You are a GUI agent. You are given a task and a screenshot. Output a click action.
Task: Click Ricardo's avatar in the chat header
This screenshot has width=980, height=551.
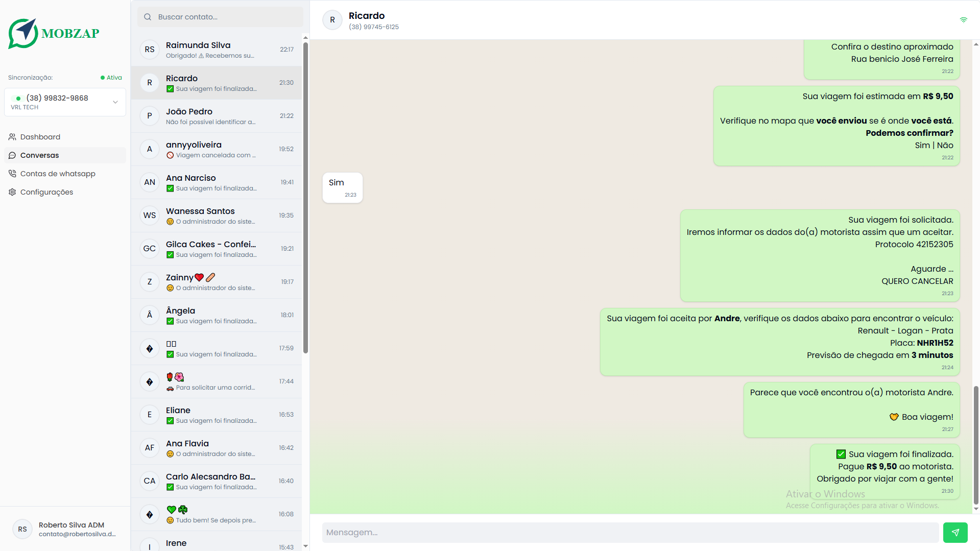click(332, 20)
